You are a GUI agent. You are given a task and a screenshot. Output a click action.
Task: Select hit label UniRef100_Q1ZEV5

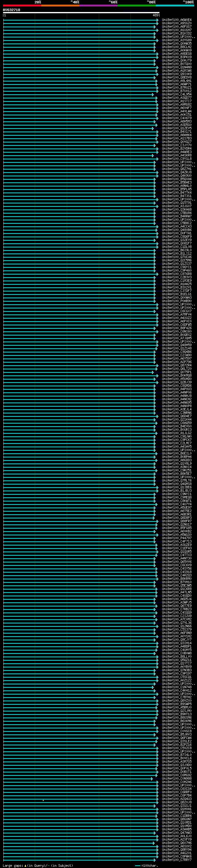click(177, 128)
